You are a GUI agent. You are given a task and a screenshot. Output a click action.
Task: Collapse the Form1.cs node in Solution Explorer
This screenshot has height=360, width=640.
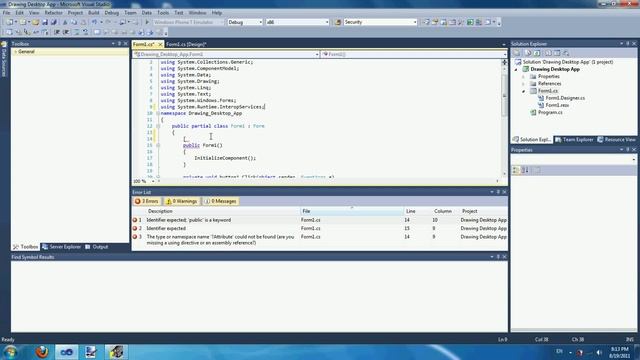(524, 91)
